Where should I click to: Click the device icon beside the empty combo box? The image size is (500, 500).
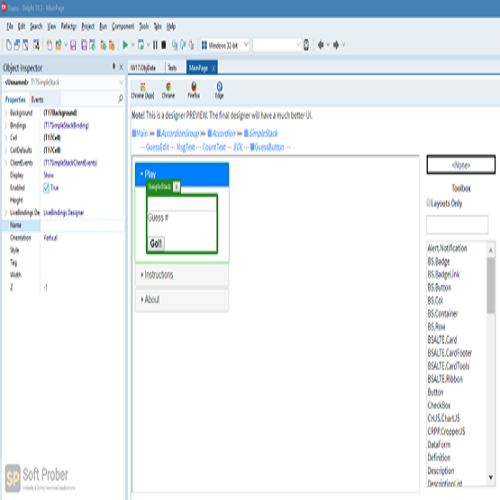tap(306, 45)
